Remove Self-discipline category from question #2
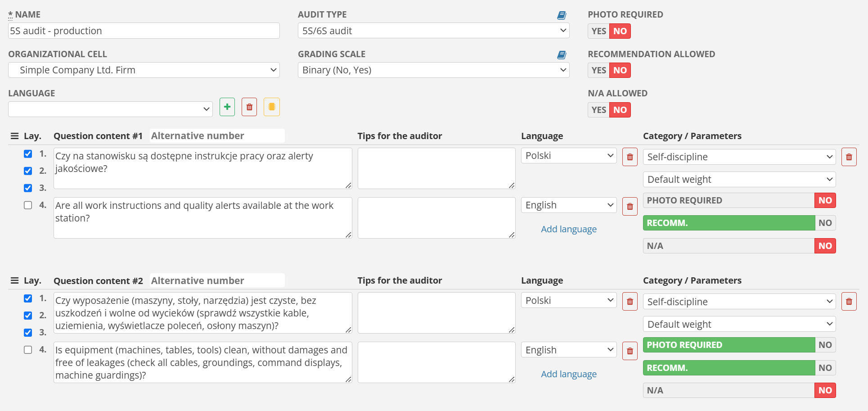The image size is (868, 411). point(849,302)
